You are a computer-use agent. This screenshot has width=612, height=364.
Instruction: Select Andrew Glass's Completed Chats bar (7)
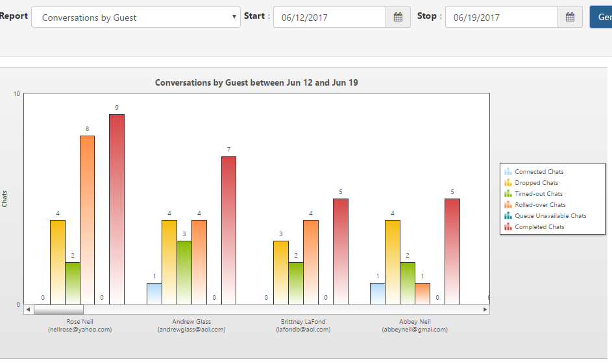point(228,230)
